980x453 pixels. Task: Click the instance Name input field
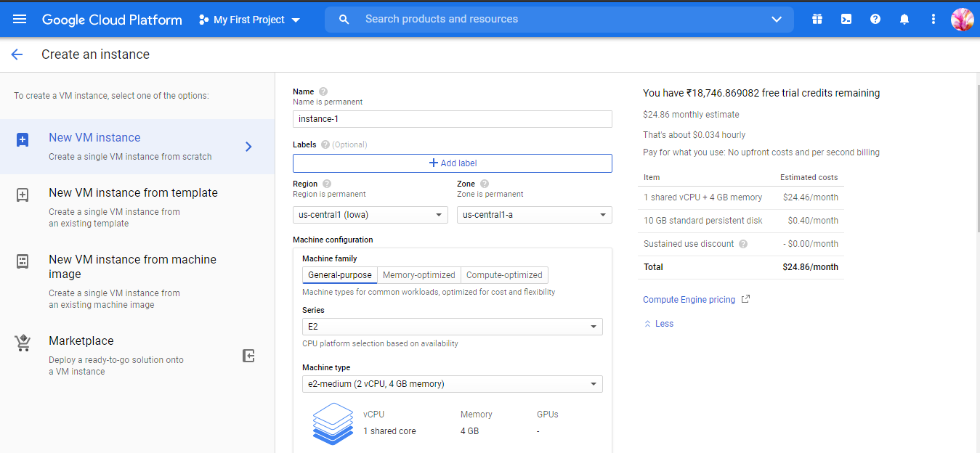tap(452, 119)
